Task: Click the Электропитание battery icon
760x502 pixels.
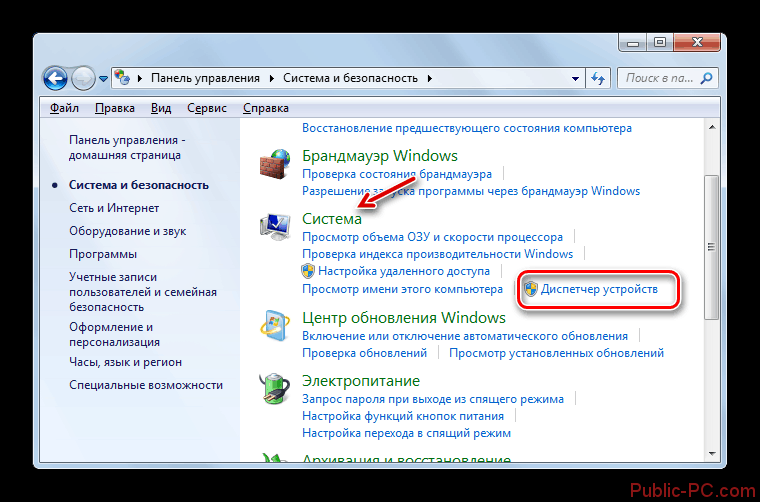Action: 274,389
